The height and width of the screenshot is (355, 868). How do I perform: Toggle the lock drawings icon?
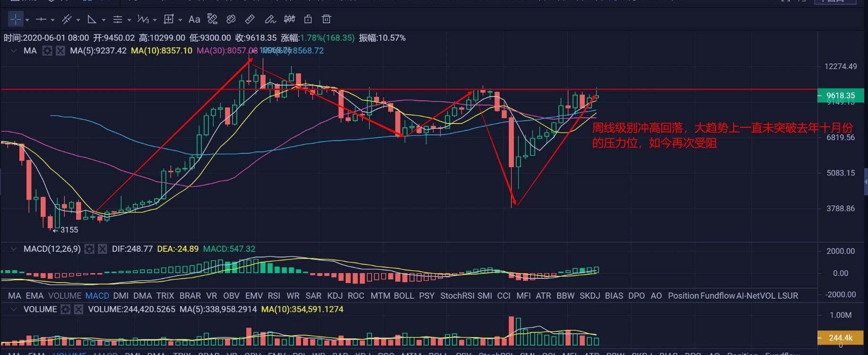click(308, 19)
